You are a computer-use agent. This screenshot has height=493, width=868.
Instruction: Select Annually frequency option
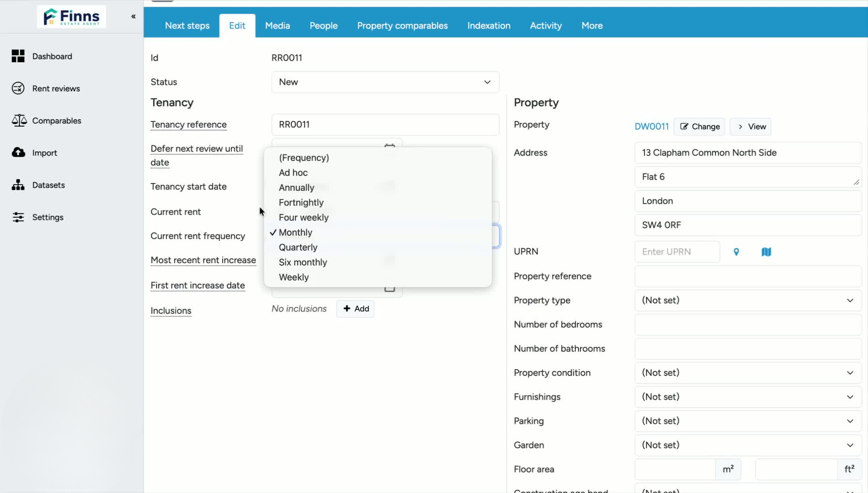point(378,188)
